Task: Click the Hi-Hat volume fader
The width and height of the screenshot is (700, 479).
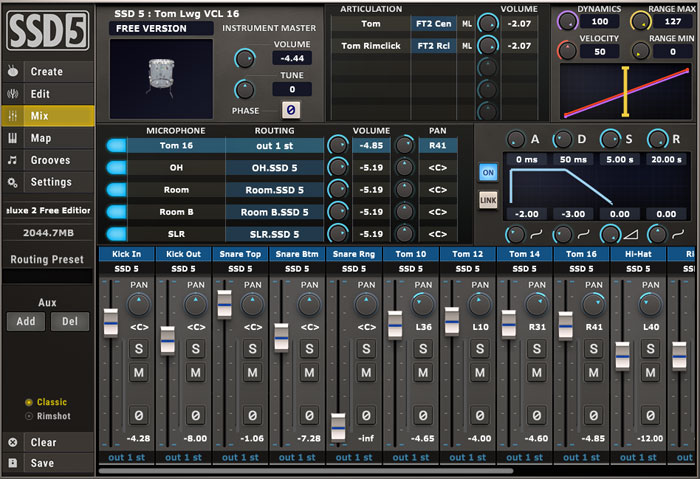Action: 622,356
